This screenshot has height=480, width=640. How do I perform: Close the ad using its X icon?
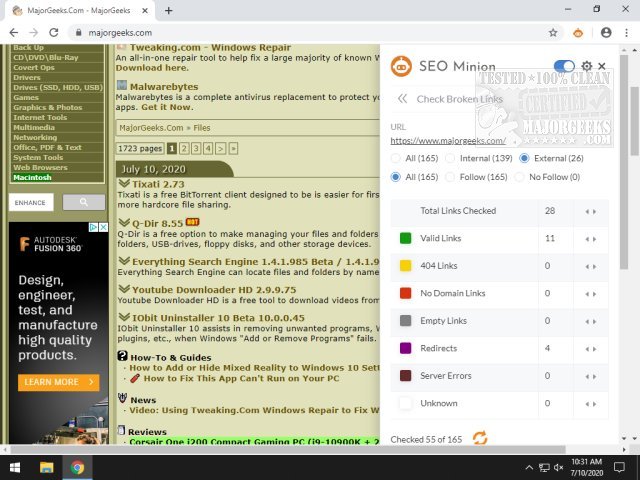coord(103,228)
